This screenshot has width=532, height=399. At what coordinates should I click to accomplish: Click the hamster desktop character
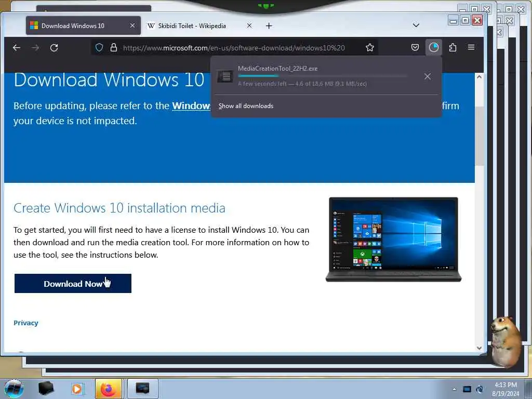pyautogui.click(x=506, y=341)
